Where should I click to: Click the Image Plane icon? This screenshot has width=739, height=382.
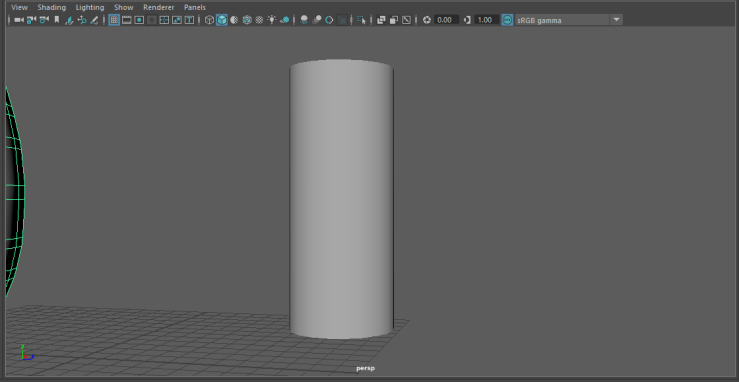coord(69,20)
